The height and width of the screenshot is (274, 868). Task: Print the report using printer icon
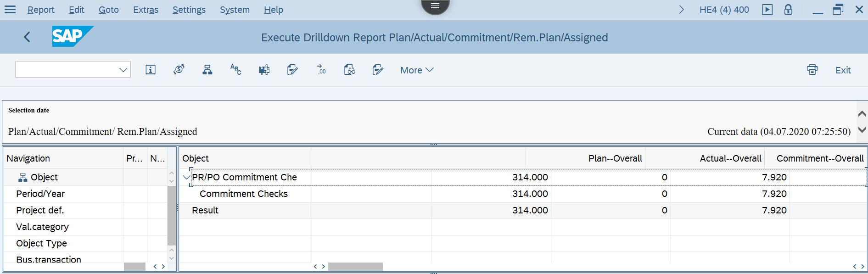pos(812,70)
